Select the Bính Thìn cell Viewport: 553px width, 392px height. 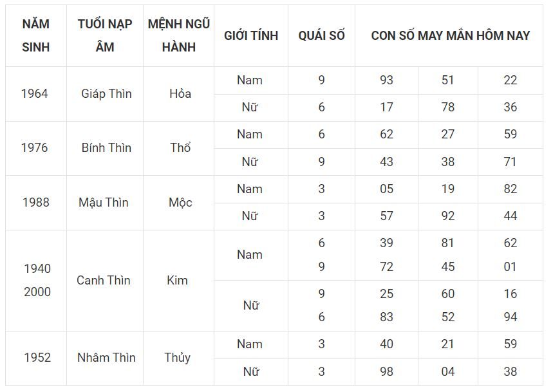(106, 147)
